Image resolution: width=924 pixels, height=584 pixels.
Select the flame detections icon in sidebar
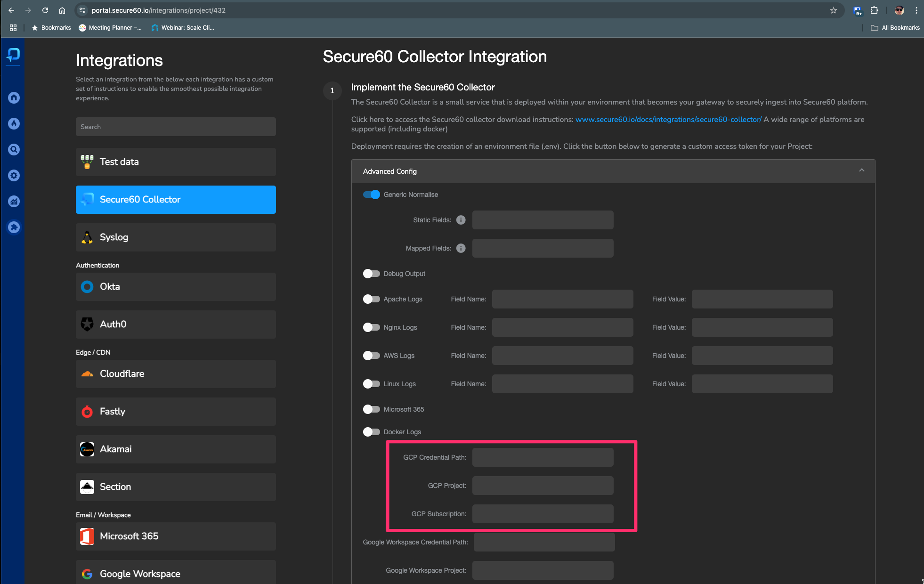pos(14,123)
